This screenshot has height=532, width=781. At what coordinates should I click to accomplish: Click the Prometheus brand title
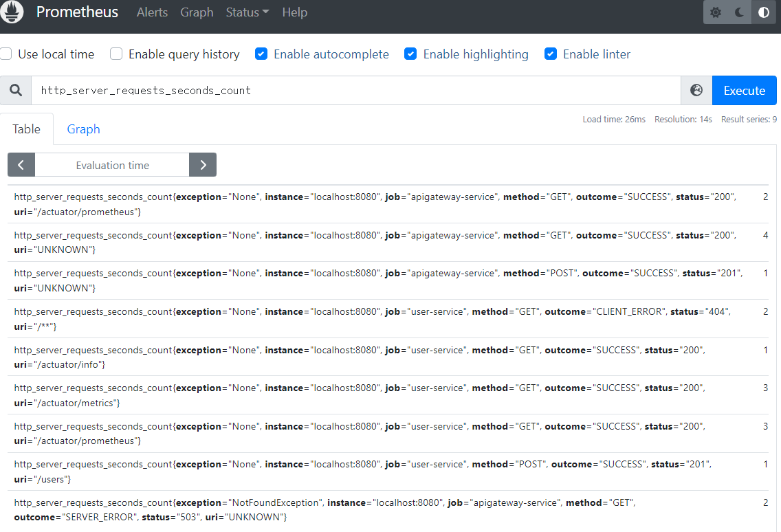[x=77, y=12]
